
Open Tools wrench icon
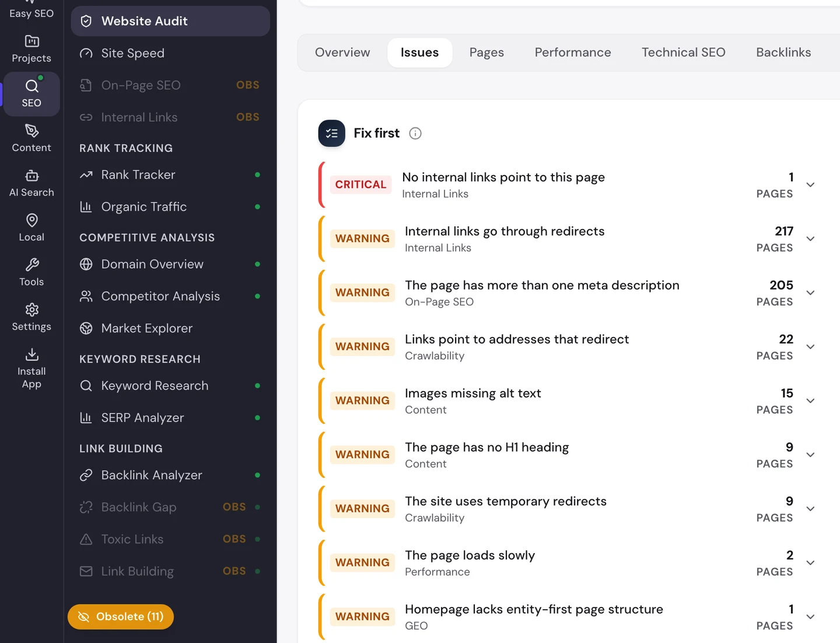(32, 265)
